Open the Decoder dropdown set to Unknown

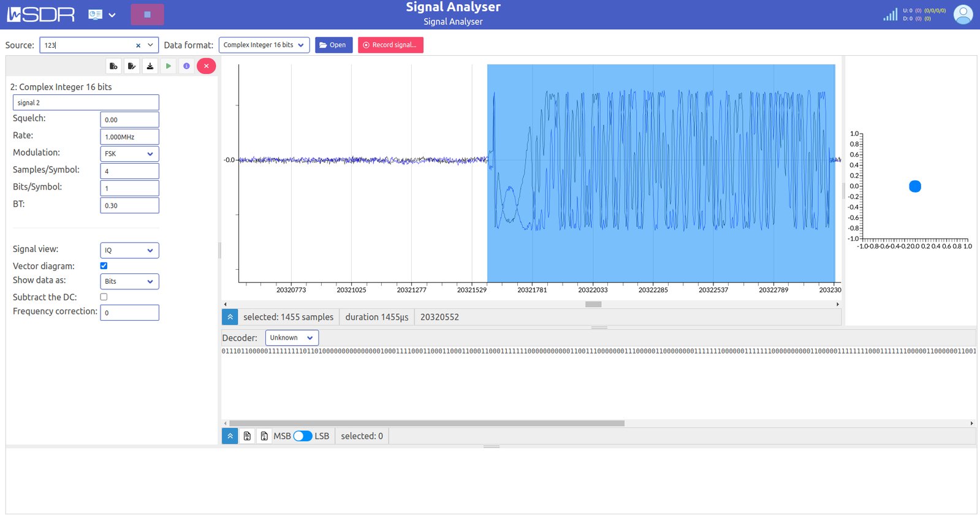[x=292, y=338]
